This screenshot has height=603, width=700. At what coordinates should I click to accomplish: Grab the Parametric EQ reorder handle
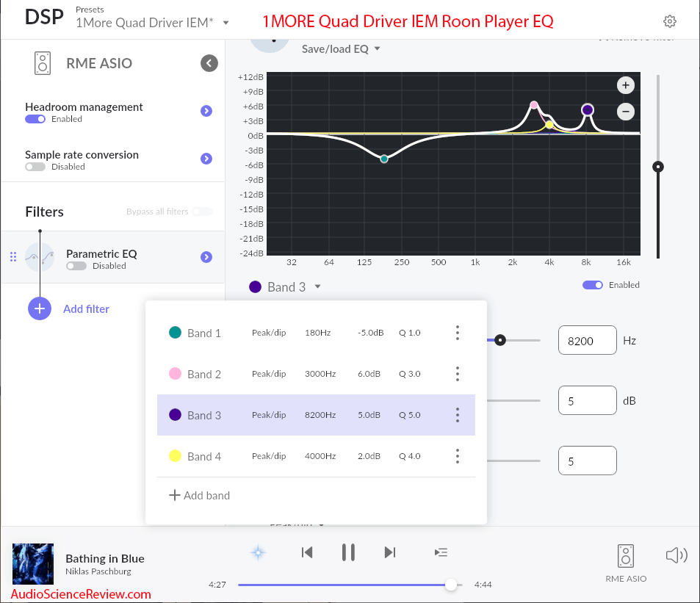13,256
